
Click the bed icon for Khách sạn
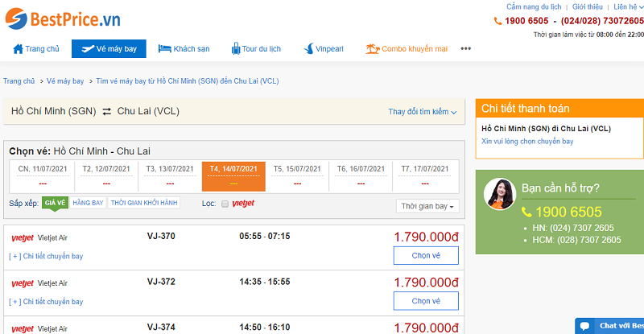[165, 49]
